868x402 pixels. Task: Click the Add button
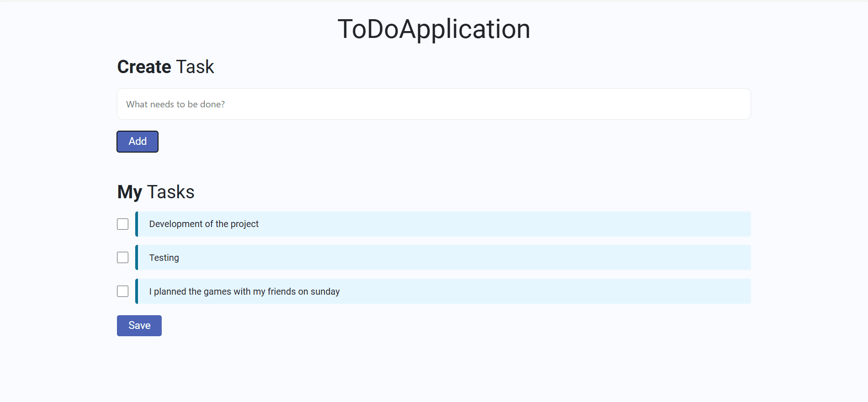coord(138,142)
